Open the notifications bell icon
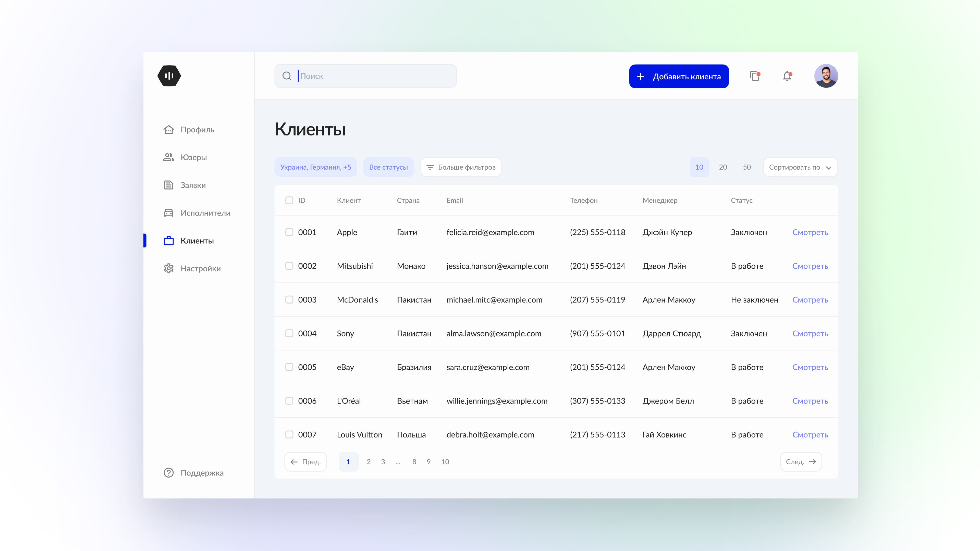The height and width of the screenshot is (551, 980). 787,76
